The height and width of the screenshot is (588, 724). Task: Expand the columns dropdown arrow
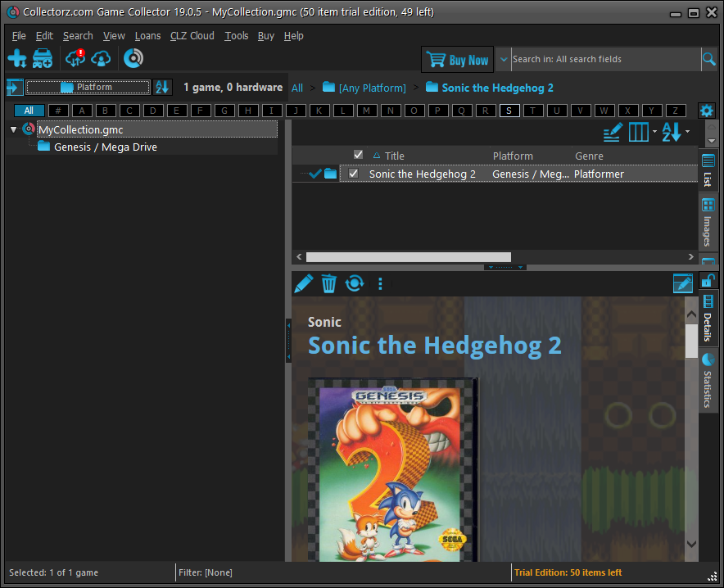point(654,132)
